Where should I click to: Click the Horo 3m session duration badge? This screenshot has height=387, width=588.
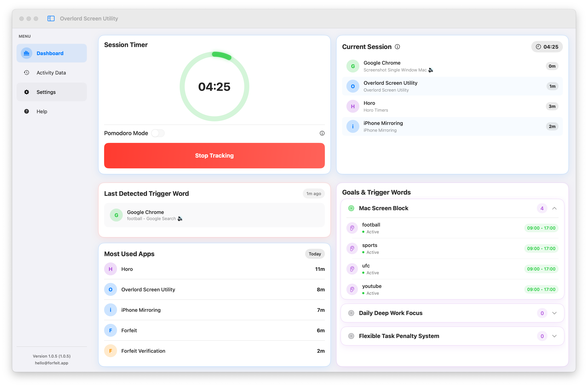(552, 106)
